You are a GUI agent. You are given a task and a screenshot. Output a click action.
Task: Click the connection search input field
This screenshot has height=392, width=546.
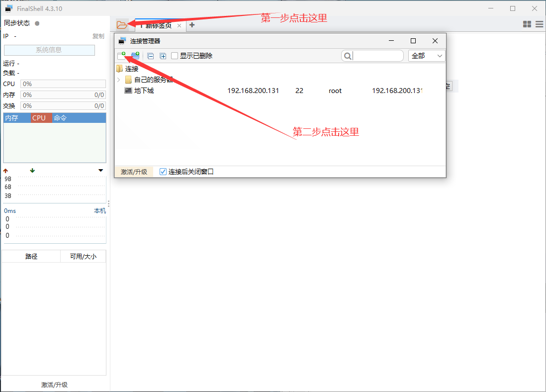point(377,56)
